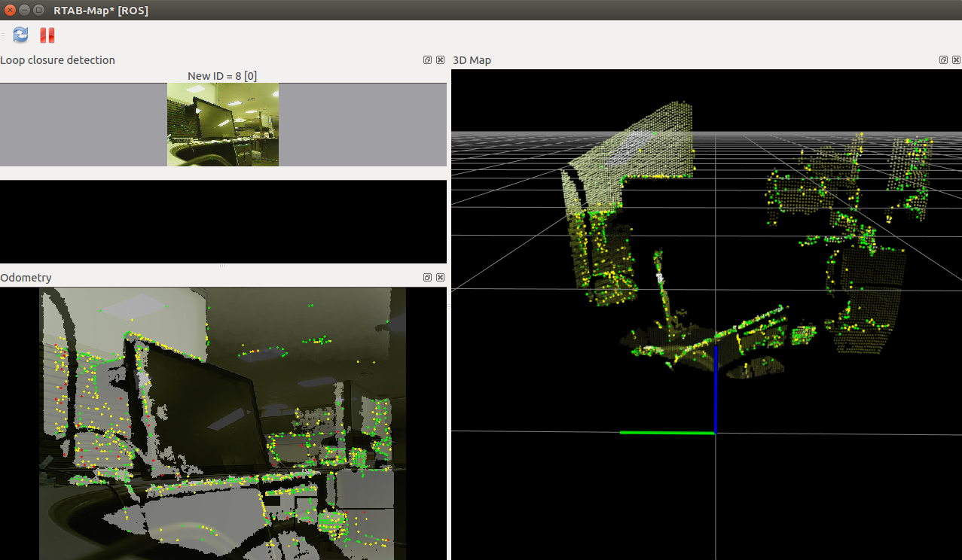Click the blue refresh arrows toolbar icon
The width and height of the screenshot is (962, 560).
click(x=20, y=35)
